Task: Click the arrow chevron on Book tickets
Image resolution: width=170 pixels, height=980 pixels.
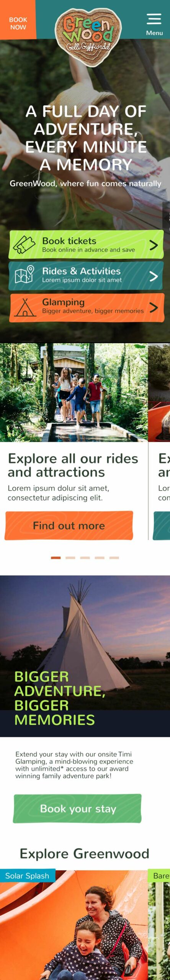Action: pos(154,245)
